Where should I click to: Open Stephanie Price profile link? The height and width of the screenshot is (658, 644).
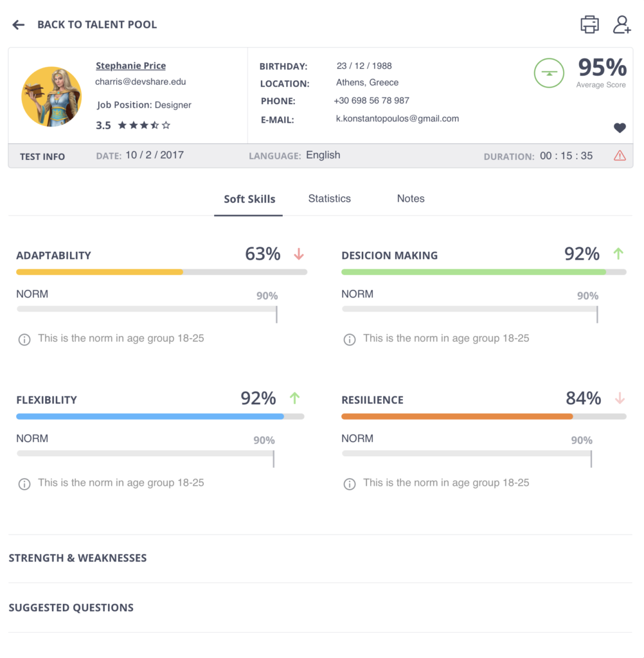pyautogui.click(x=130, y=66)
